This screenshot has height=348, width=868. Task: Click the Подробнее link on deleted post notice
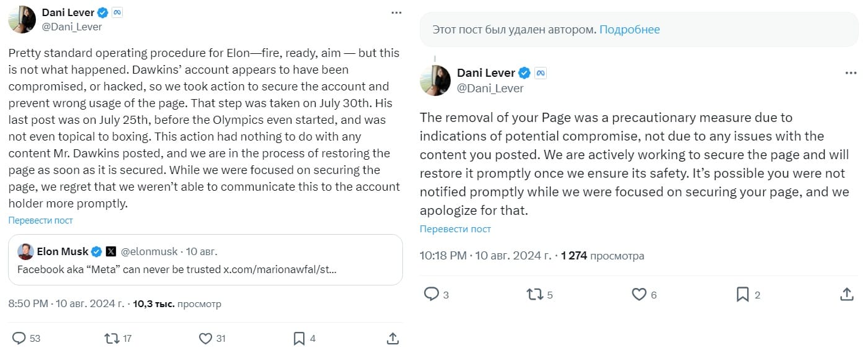point(629,30)
